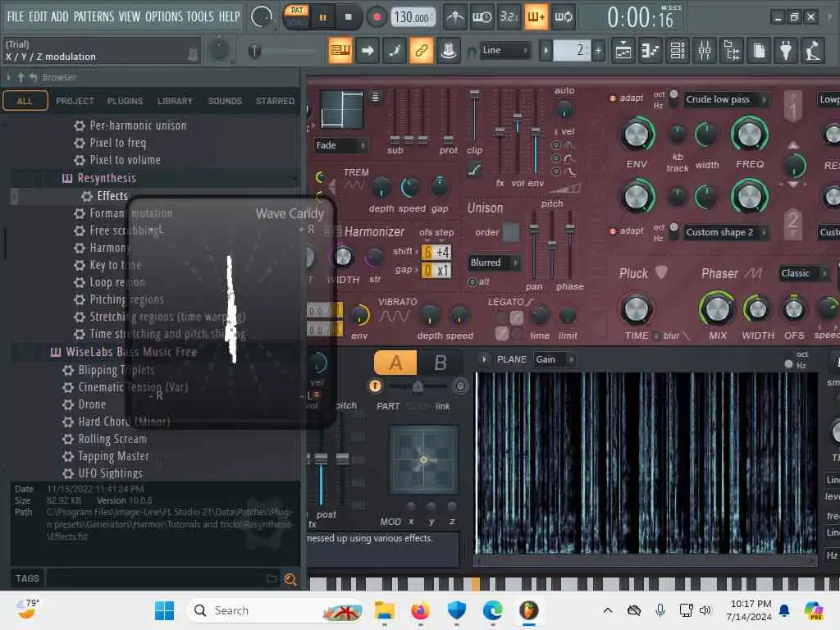The image size is (840, 630).
Task: Click the Pluck guitar pick icon
Action: tap(662, 272)
